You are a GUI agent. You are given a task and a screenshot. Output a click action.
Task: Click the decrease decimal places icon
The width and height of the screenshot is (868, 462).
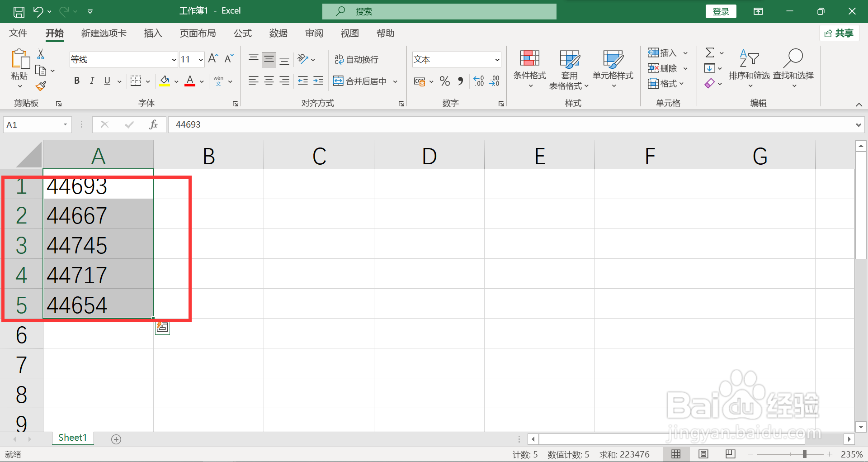point(494,81)
